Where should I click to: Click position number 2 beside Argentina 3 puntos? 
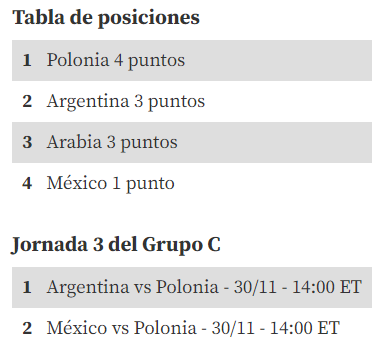pyautogui.click(x=27, y=101)
